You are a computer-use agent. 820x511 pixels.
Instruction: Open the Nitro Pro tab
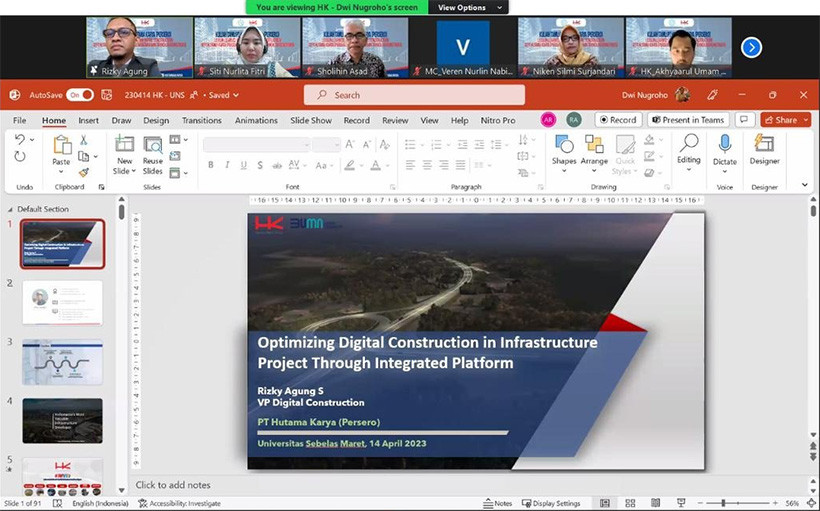coord(498,120)
